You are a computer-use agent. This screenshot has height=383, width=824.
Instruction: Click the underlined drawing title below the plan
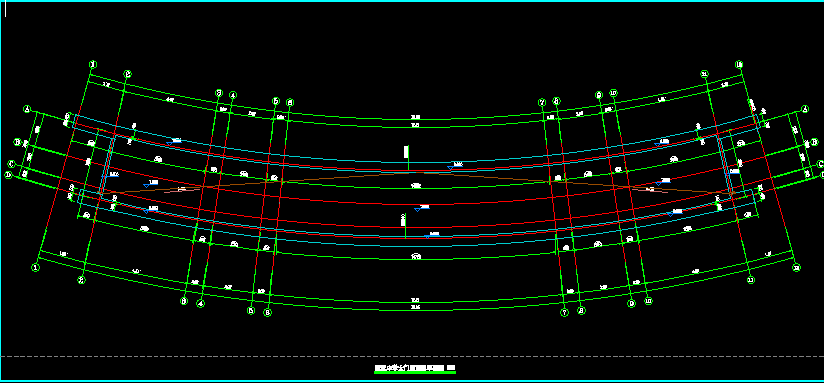[415, 368]
